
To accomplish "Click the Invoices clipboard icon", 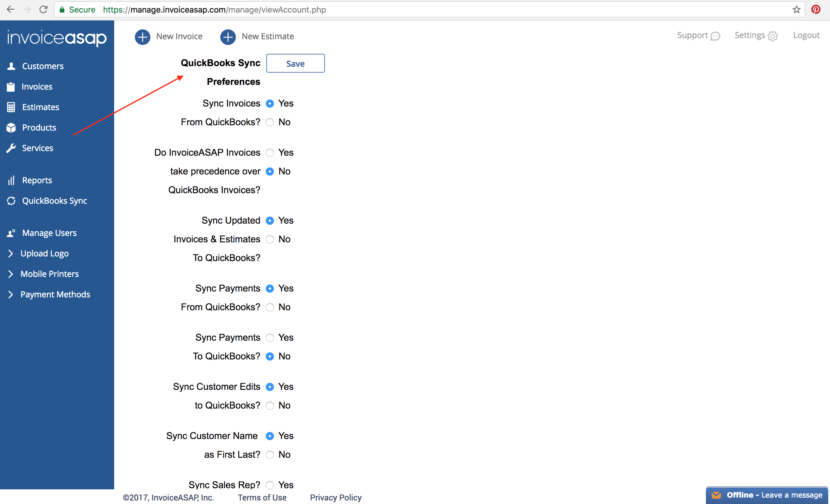I will 11,87.
